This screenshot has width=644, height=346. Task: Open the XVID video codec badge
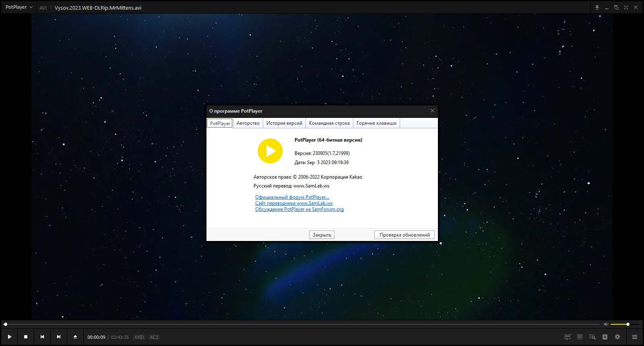point(139,337)
